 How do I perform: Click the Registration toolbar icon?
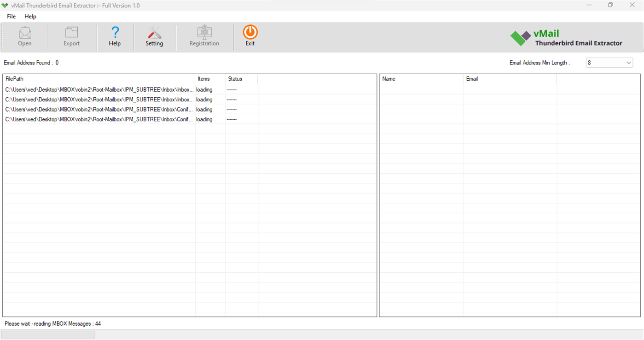pos(204,36)
